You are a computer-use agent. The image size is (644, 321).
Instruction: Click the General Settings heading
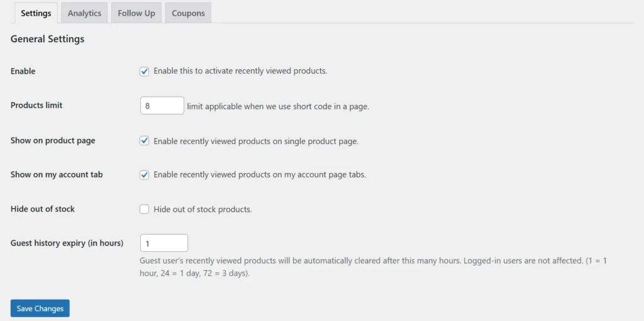tap(48, 39)
